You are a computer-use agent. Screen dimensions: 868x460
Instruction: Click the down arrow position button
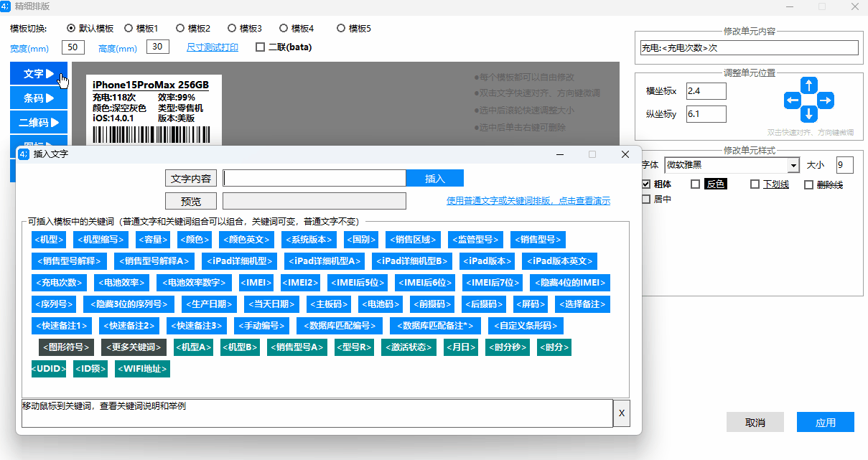pos(809,114)
